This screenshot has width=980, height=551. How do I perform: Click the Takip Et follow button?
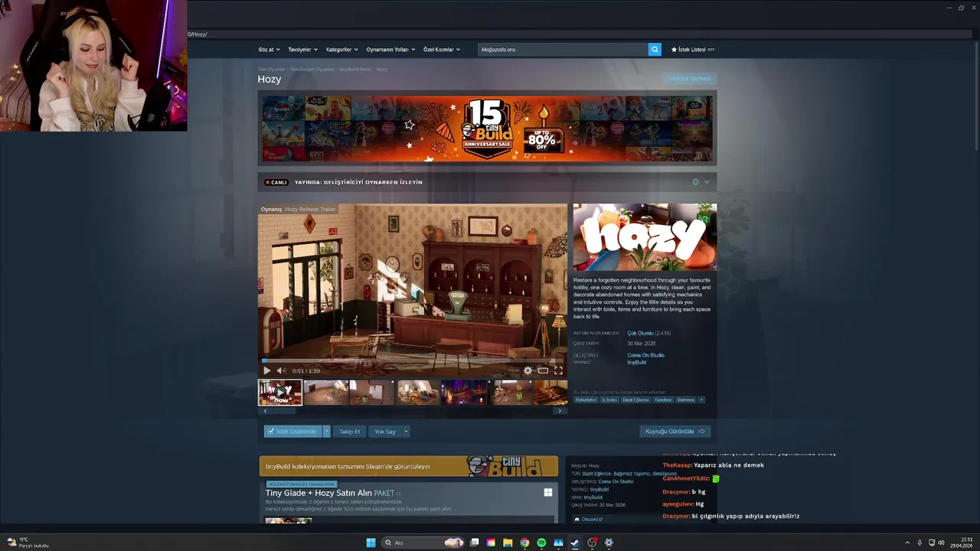point(349,432)
